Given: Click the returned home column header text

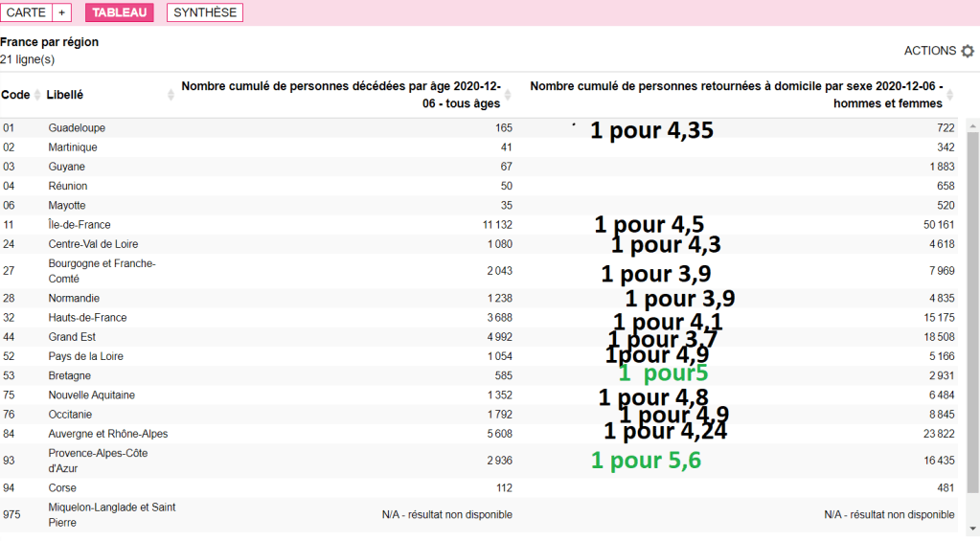Looking at the screenshot, I should point(736,95).
